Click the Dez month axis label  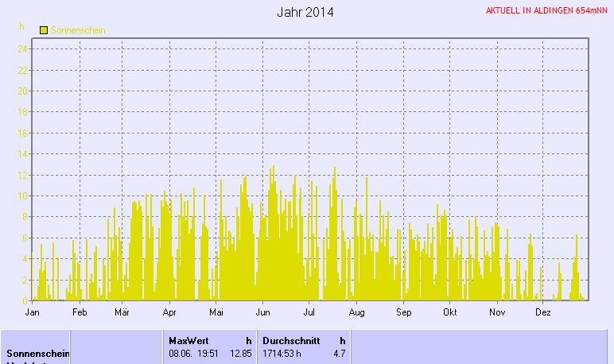click(543, 312)
